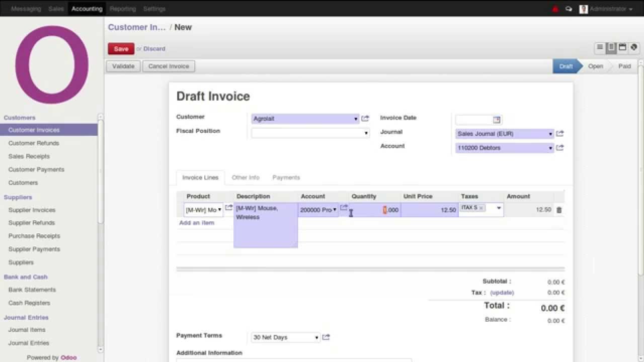Open Bank Statements in sidebar
The width and height of the screenshot is (644, 362).
[32, 290]
